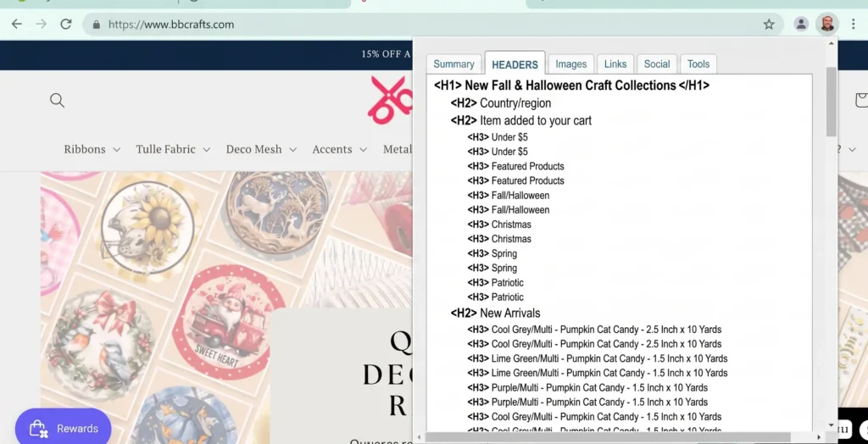This screenshot has height=444, width=868.
Task: Switch to the Tools tab
Action: 698,64
